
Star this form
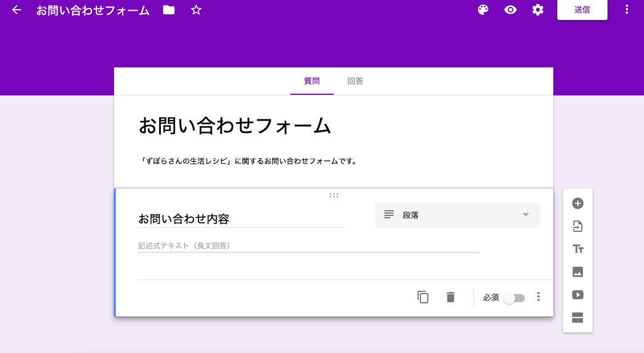coord(196,10)
